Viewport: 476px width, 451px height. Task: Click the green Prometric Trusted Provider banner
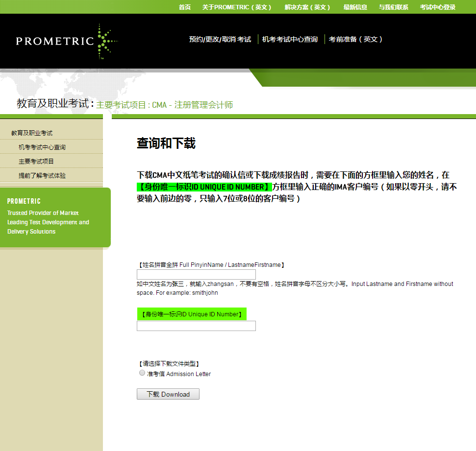coord(55,217)
